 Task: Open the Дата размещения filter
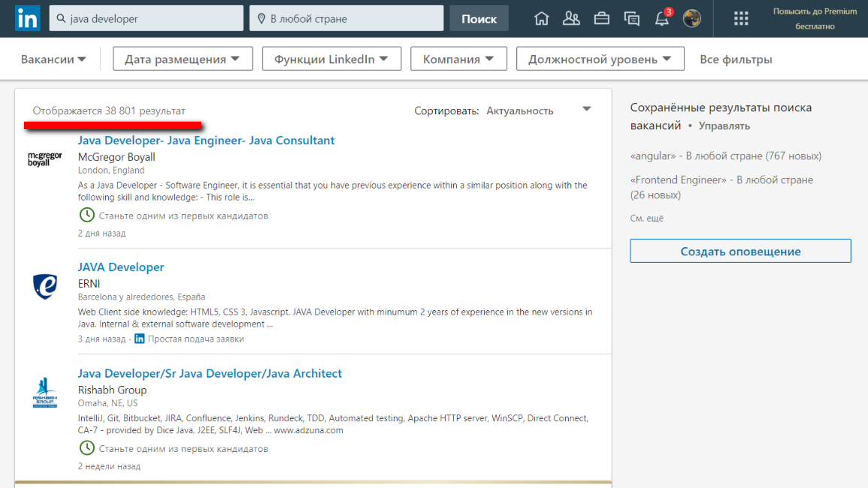point(183,59)
